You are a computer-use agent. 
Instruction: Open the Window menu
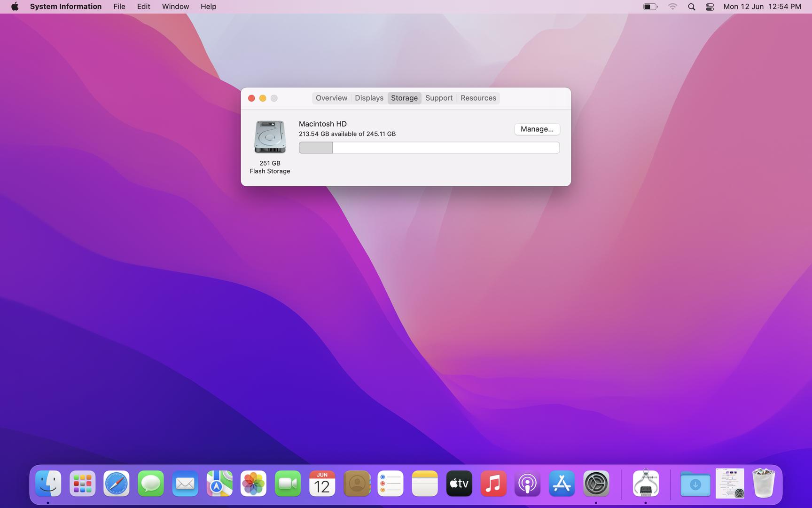coord(175,7)
